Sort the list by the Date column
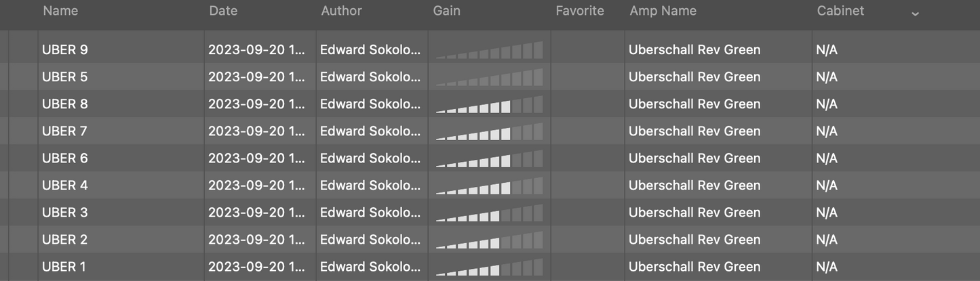 [223, 11]
